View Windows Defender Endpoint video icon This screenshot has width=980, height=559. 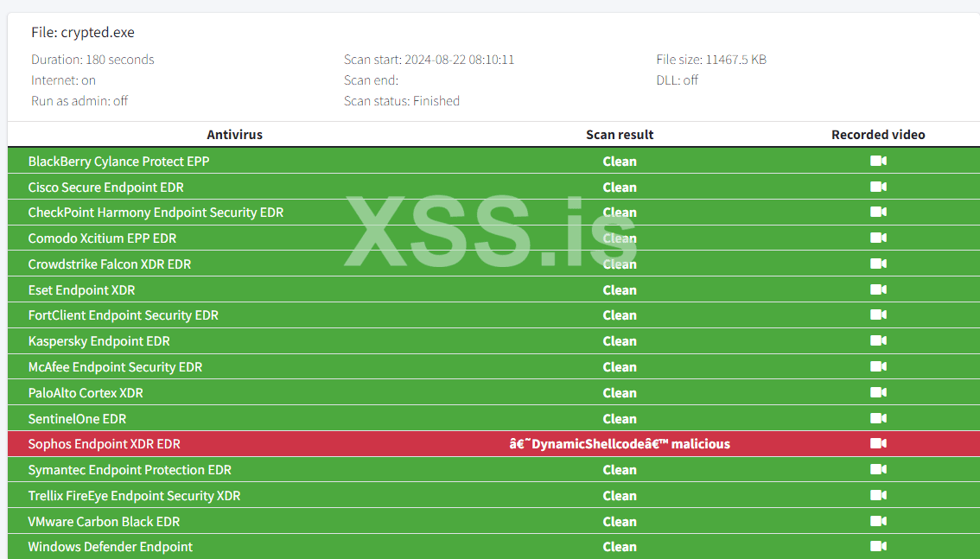click(878, 547)
